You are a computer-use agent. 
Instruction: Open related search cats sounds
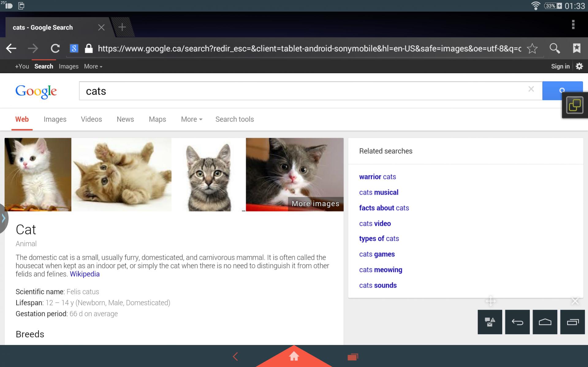click(x=378, y=286)
